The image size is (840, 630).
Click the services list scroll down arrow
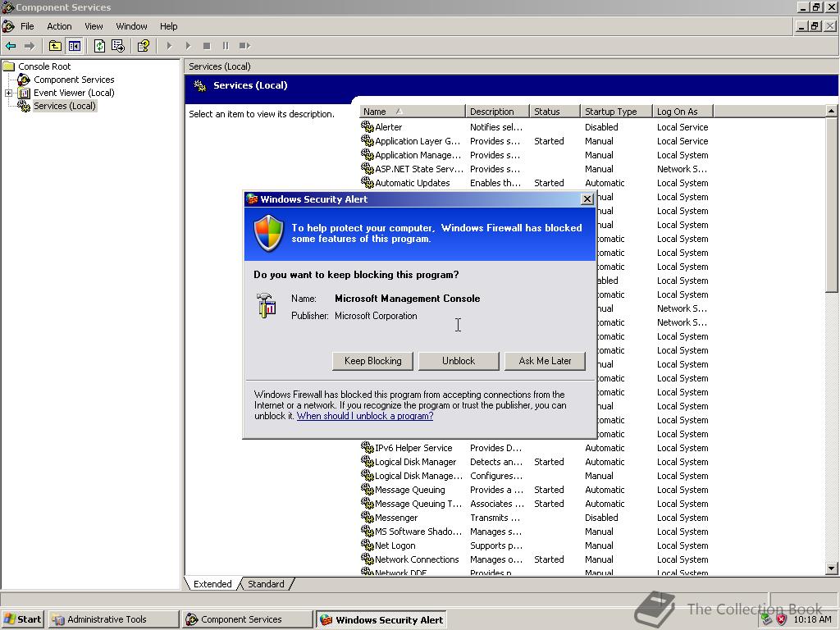pos(831,568)
